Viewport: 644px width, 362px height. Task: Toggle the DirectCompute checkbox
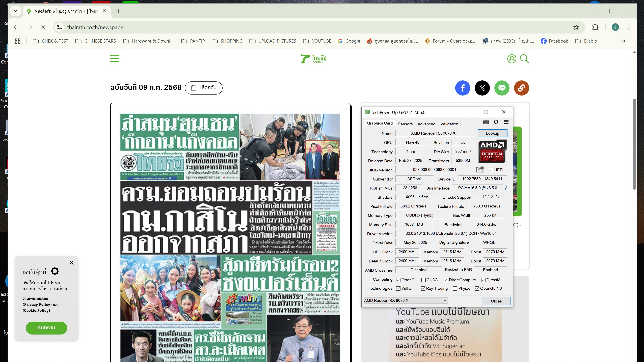point(446,280)
